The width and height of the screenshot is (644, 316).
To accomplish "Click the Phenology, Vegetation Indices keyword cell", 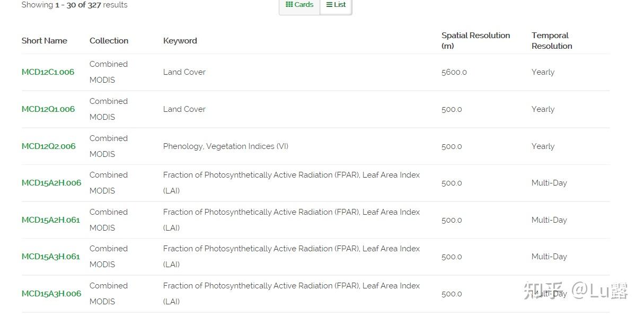I will coord(226,146).
